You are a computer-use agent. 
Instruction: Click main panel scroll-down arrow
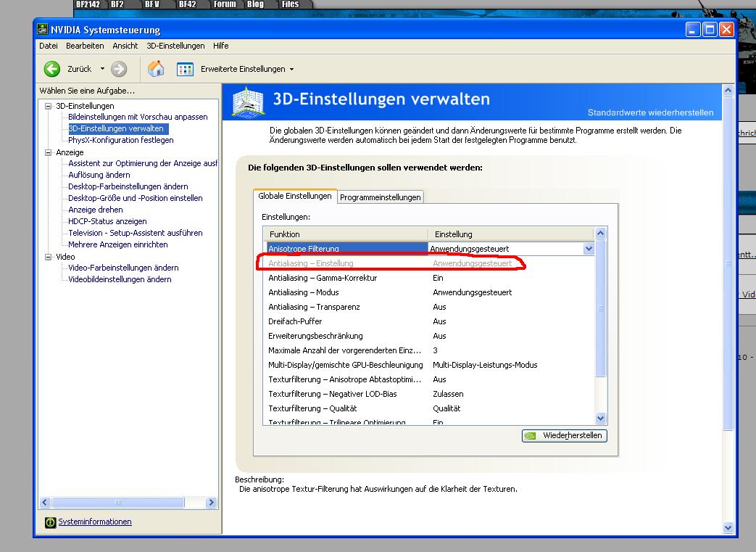click(x=728, y=528)
